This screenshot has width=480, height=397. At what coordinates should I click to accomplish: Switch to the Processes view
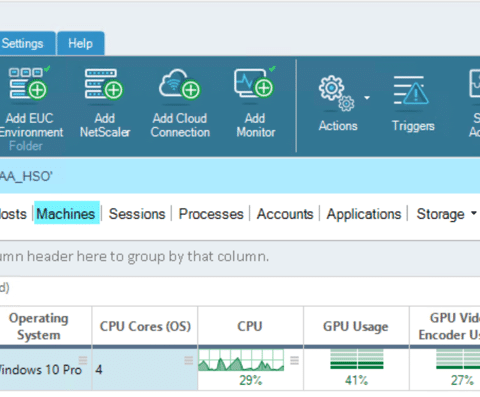tap(211, 214)
